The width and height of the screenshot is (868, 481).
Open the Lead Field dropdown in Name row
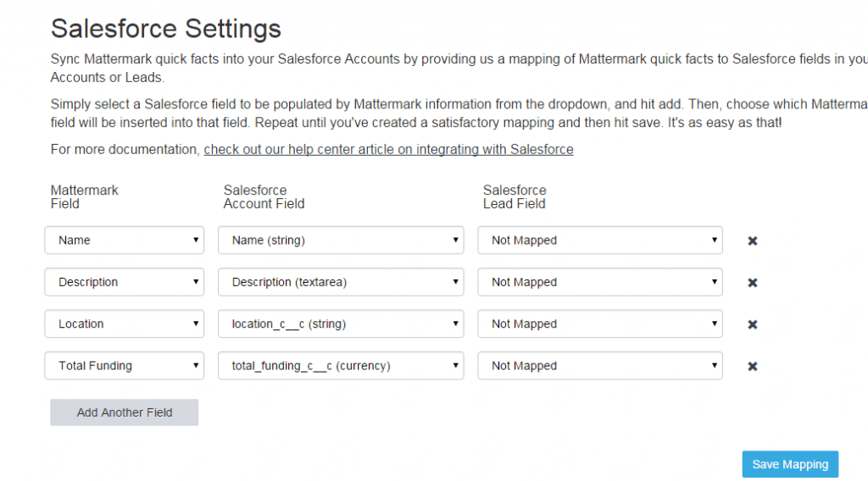(x=600, y=240)
